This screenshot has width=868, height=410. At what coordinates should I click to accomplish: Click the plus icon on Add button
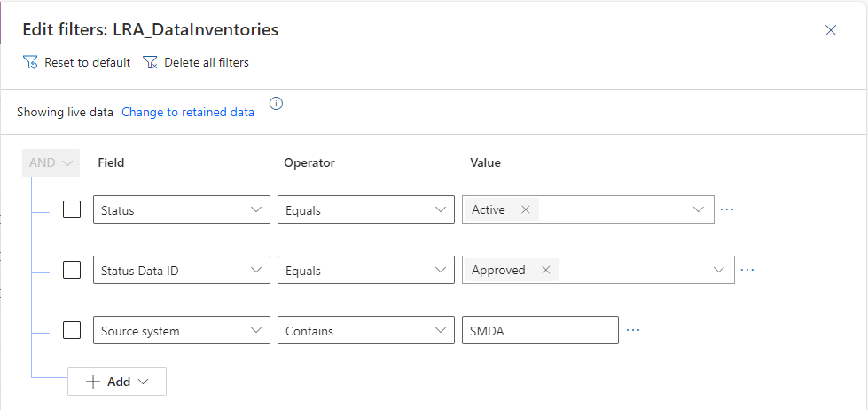[93, 382]
